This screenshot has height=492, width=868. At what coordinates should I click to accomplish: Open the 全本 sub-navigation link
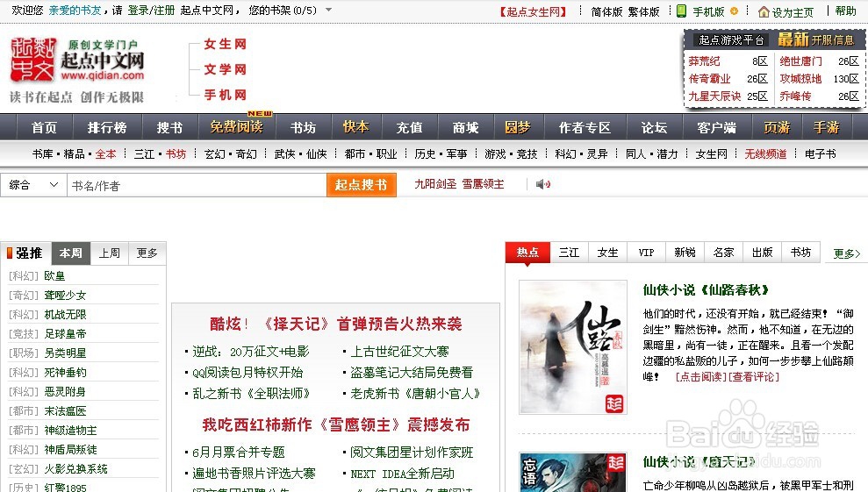point(105,153)
